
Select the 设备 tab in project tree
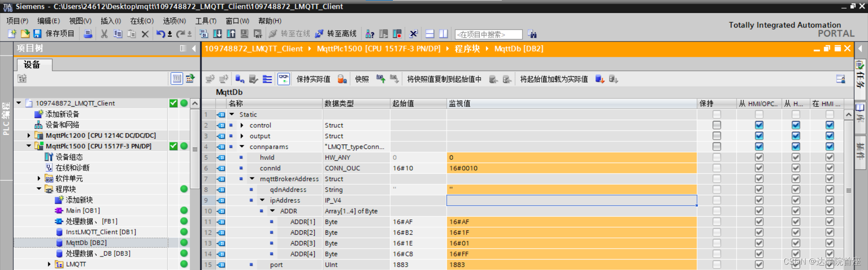tap(34, 65)
